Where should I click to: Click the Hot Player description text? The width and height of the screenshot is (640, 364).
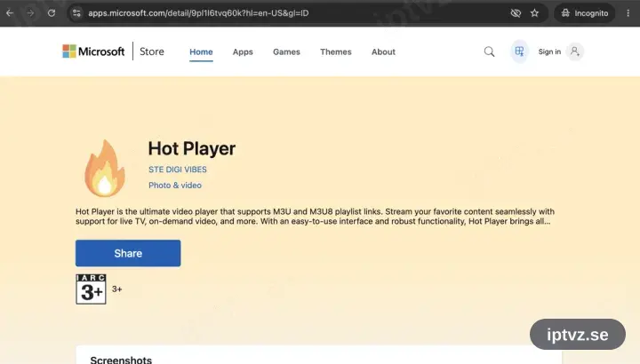pos(315,217)
